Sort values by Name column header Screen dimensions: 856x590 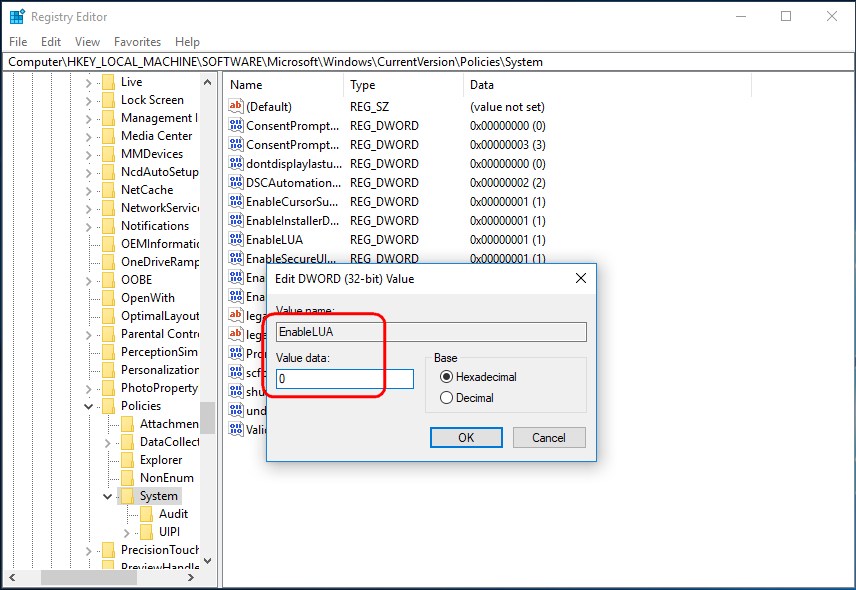(x=283, y=85)
